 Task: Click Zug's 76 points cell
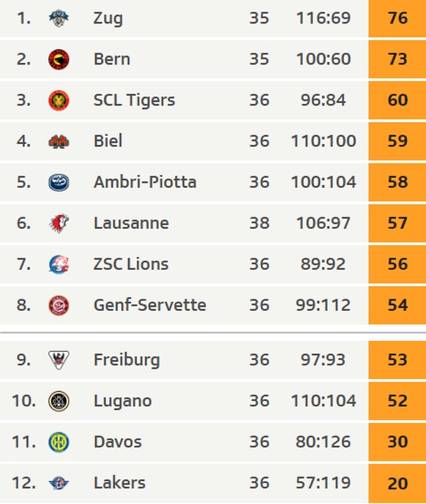point(397,18)
